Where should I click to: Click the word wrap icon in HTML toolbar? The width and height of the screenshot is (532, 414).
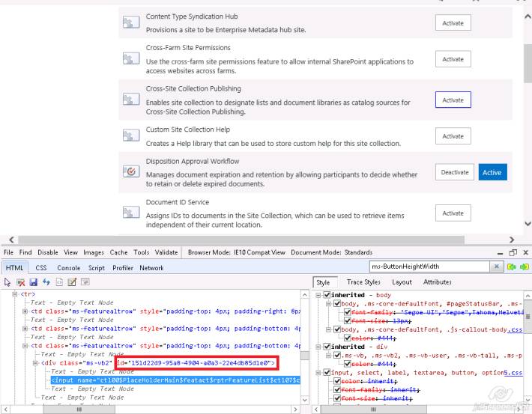click(85, 282)
